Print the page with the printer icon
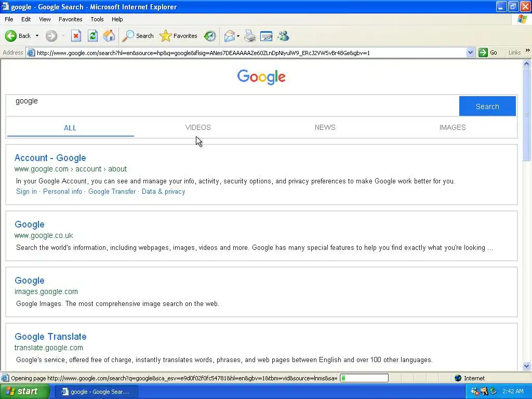The image size is (532, 399). (x=250, y=36)
